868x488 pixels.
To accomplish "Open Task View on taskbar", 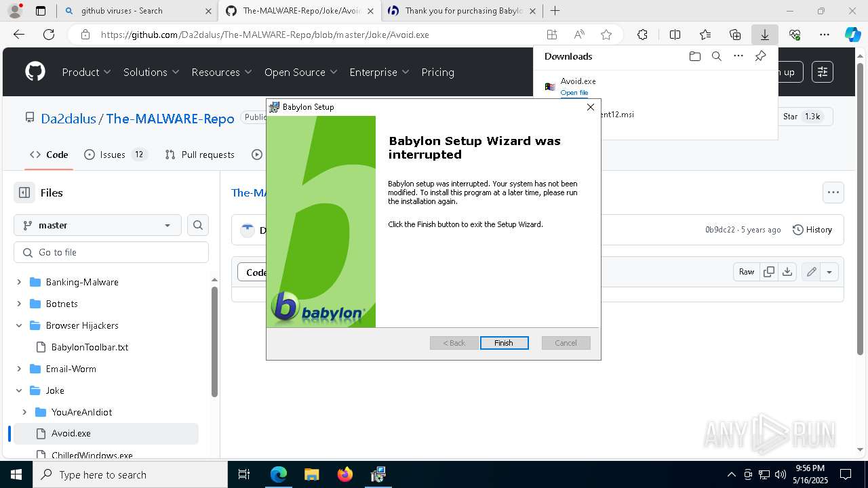I will point(244,474).
